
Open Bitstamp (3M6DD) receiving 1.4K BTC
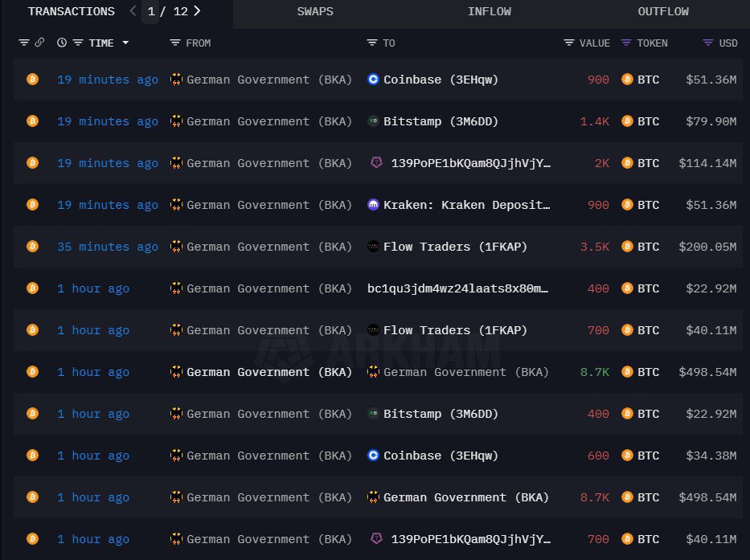pyautogui.click(x=441, y=121)
